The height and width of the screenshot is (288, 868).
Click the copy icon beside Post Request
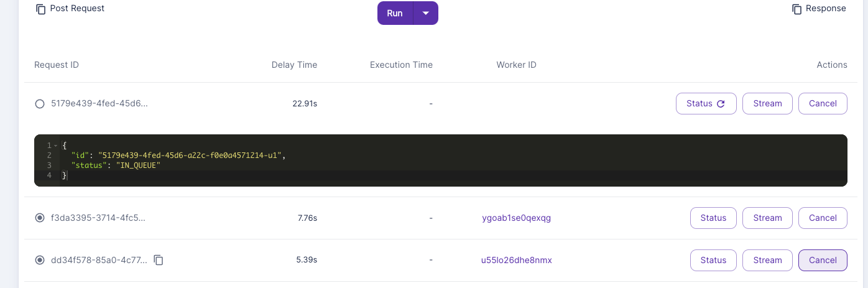41,9
